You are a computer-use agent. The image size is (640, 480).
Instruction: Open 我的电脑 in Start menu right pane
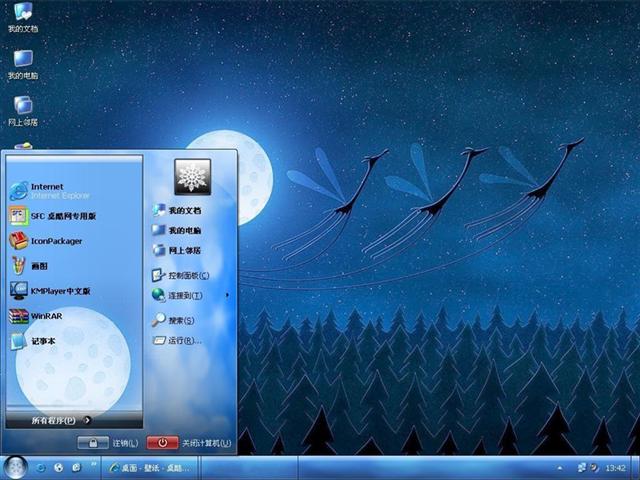(x=177, y=230)
